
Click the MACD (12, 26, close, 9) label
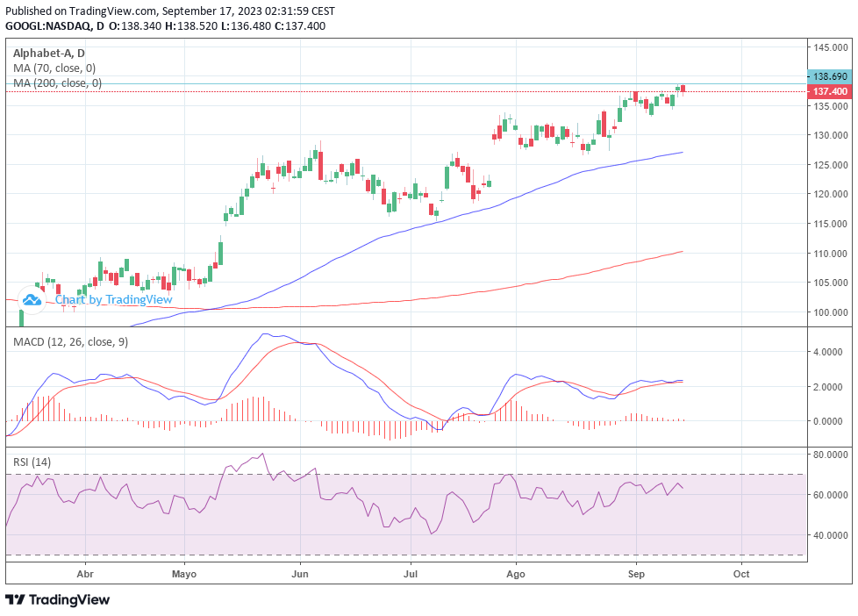[70, 342]
